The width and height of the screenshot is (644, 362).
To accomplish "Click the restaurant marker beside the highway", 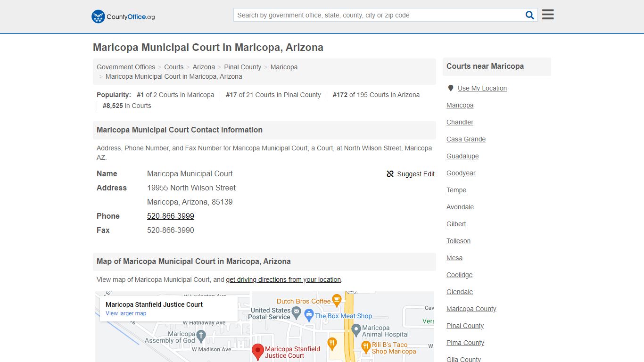I will coord(332,344).
